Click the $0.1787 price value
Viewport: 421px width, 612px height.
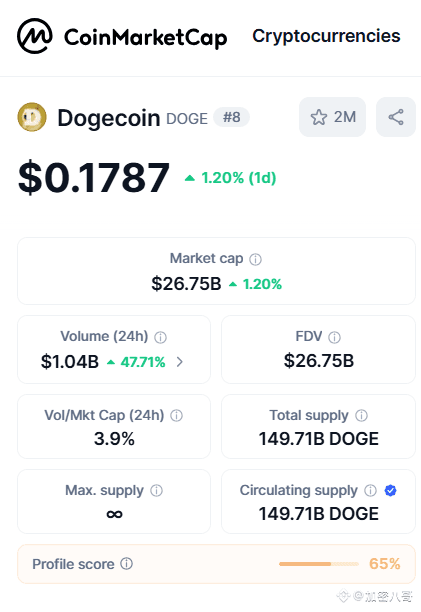[x=94, y=178]
